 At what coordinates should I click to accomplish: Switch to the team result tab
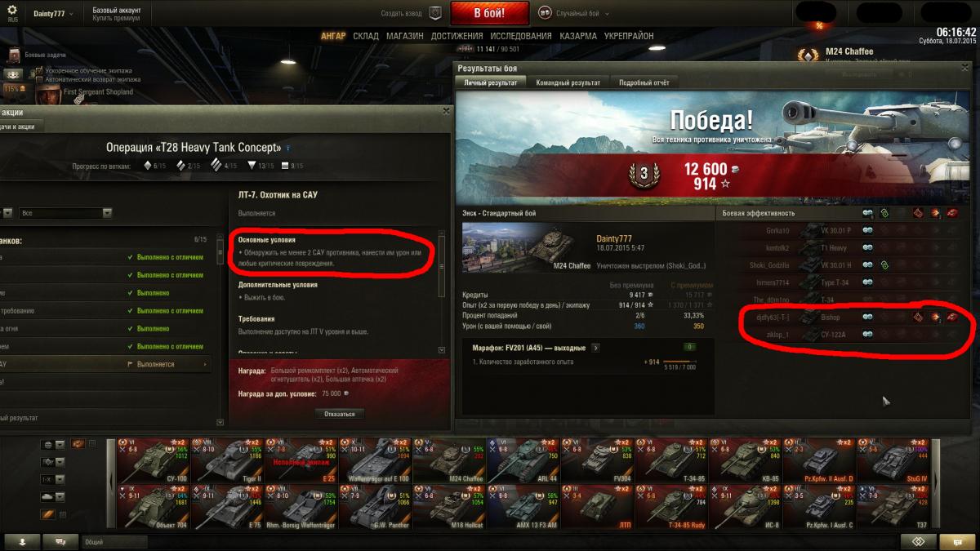pyautogui.click(x=568, y=82)
